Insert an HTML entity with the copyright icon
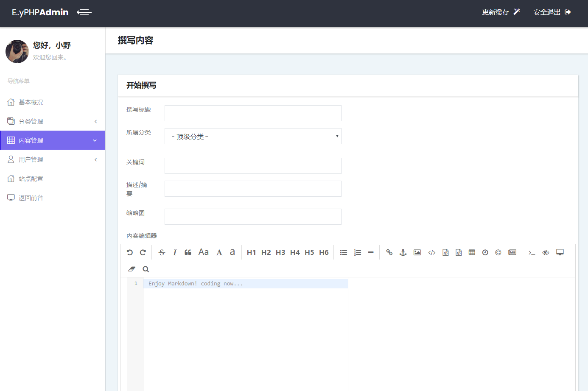588x391 pixels. click(498, 252)
